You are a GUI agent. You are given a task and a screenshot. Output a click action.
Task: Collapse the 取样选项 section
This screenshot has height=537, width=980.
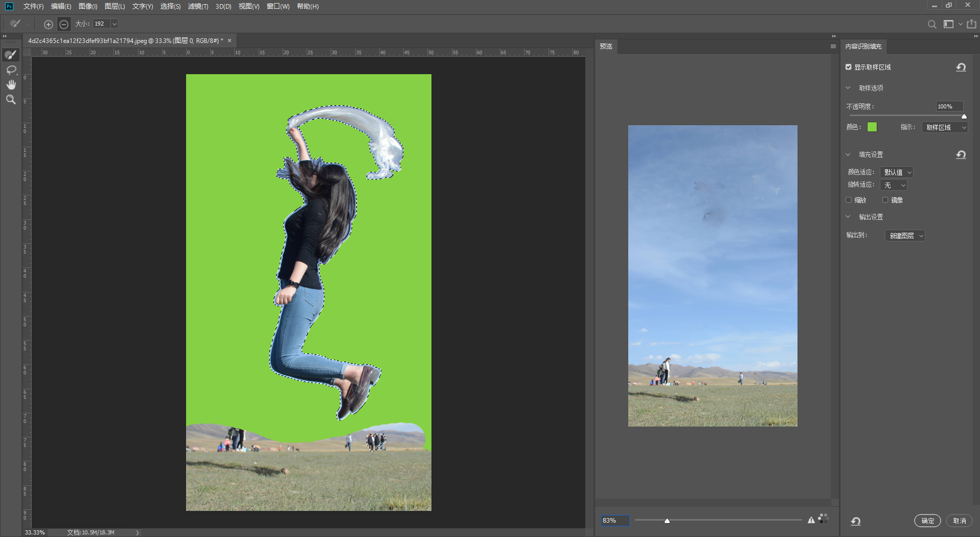(848, 88)
